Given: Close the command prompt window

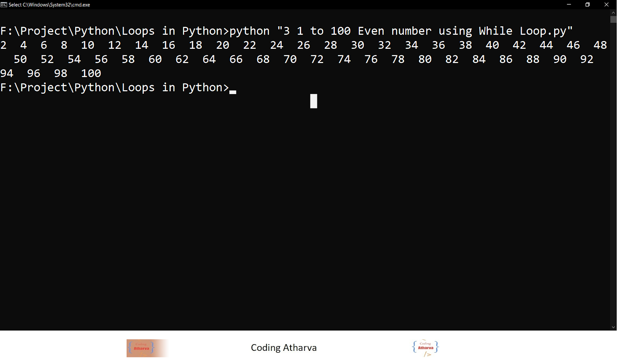Looking at the screenshot, I should (606, 5).
